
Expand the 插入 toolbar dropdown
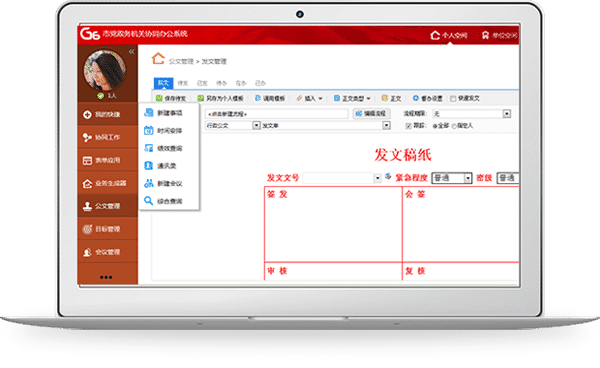320,99
